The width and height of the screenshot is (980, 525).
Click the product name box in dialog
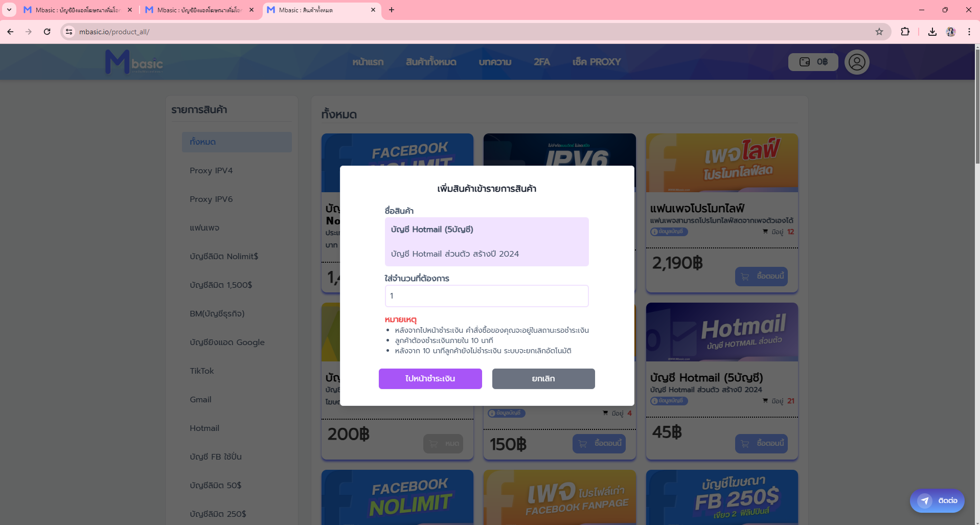[487, 242]
